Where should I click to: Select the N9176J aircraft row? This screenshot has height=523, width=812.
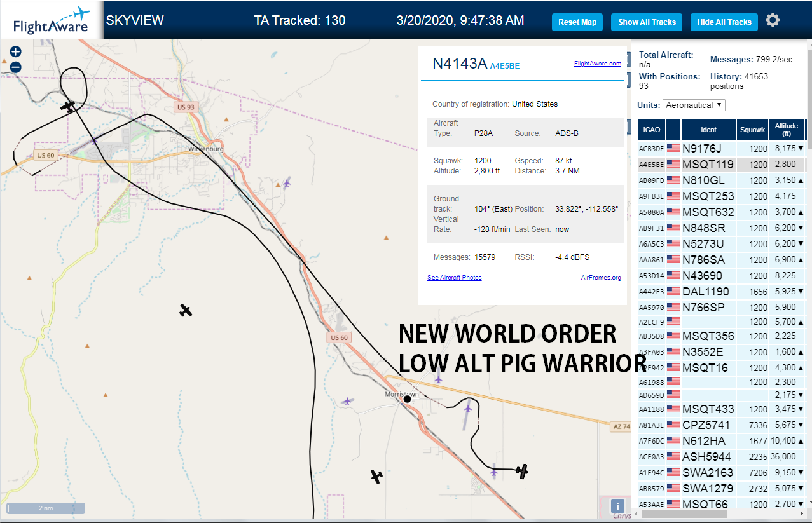722,148
